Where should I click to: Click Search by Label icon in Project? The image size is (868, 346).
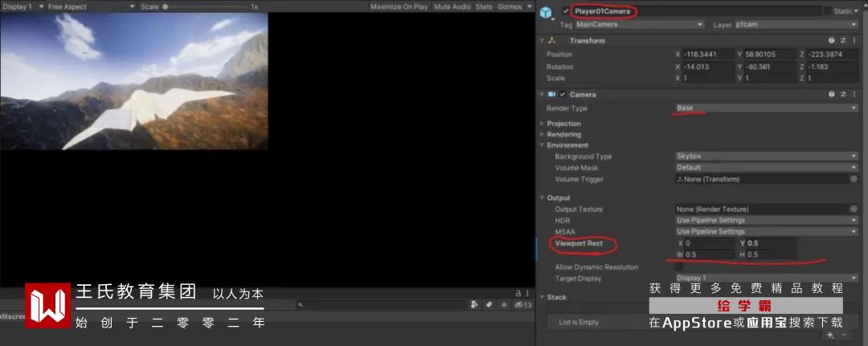489,304
